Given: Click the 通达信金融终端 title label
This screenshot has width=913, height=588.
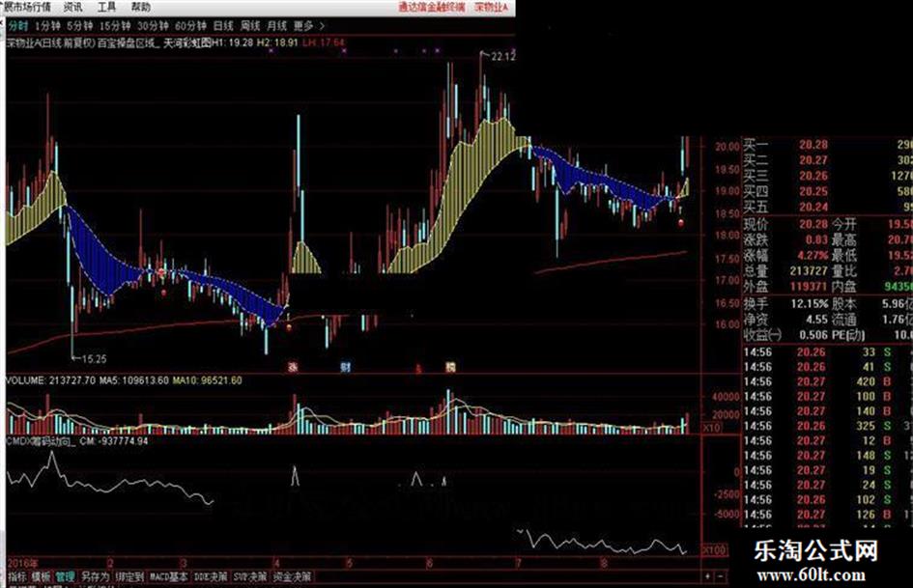Looking at the screenshot, I should point(432,7).
